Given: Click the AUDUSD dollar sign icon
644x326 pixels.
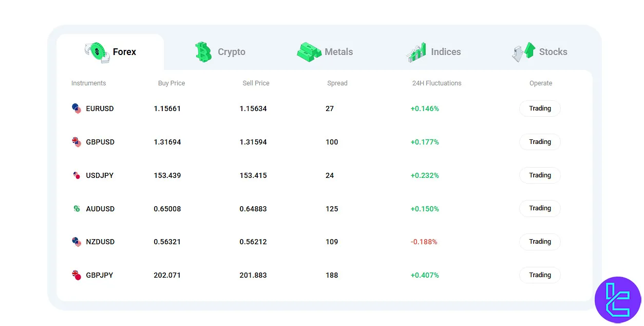Looking at the screenshot, I should [x=76, y=209].
